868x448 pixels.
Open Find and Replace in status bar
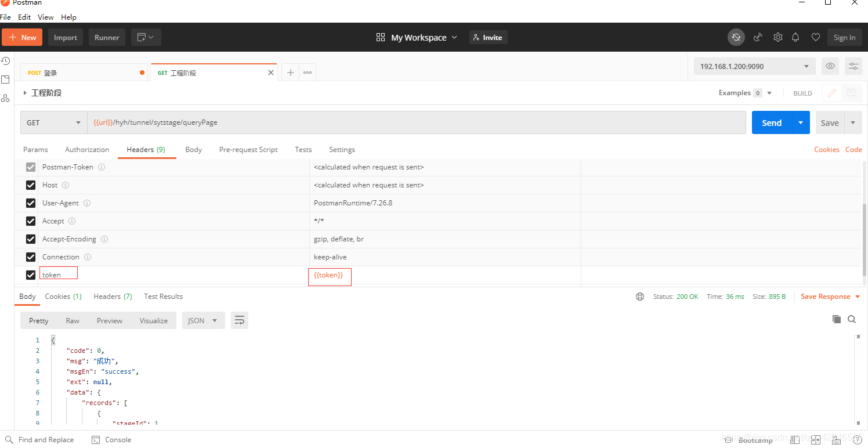(x=39, y=440)
